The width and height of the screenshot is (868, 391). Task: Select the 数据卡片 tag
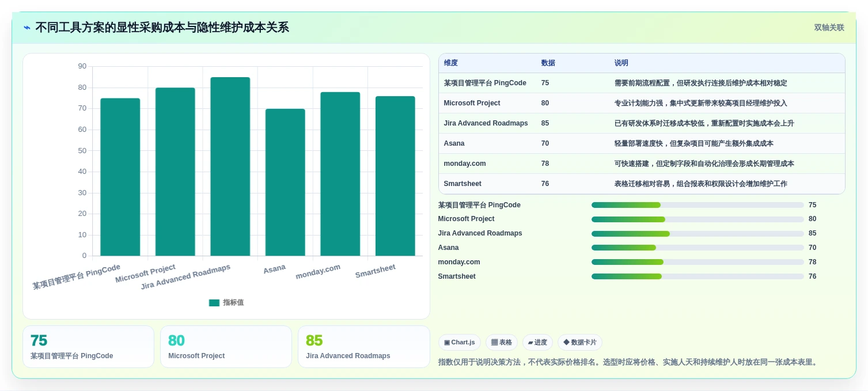(x=580, y=342)
